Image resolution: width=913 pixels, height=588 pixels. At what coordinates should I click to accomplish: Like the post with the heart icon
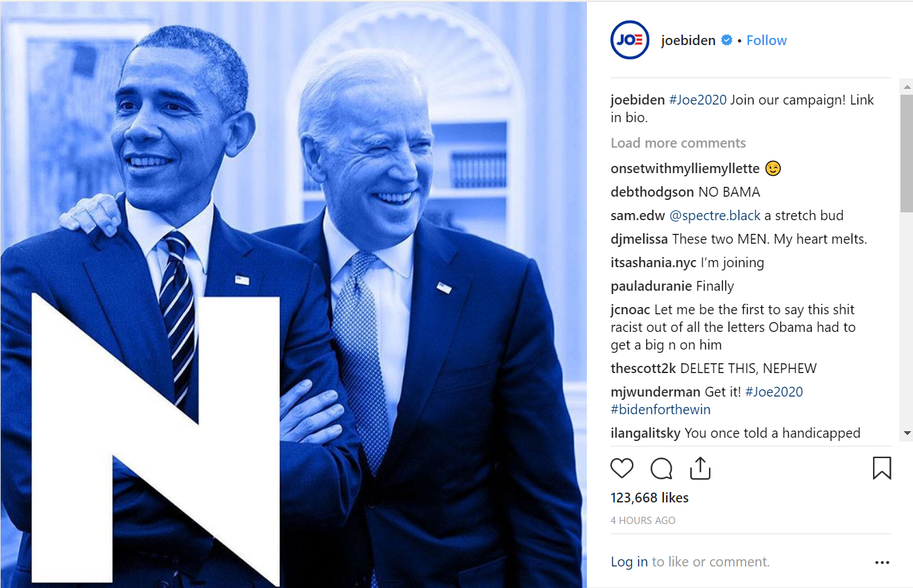click(x=622, y=468)
